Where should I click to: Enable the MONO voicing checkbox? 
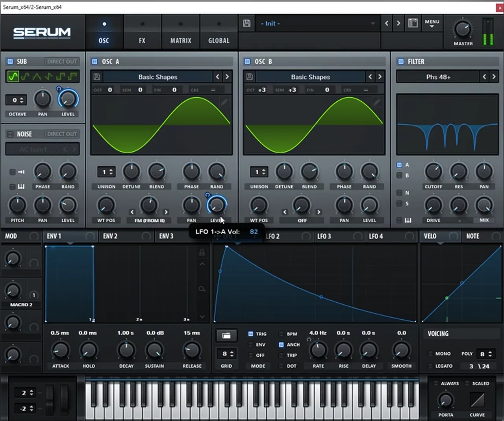pos(430,354)
